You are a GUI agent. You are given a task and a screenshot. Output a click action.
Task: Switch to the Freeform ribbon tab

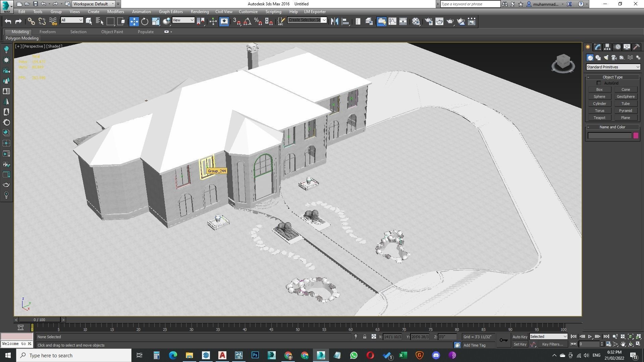point(47,32)
